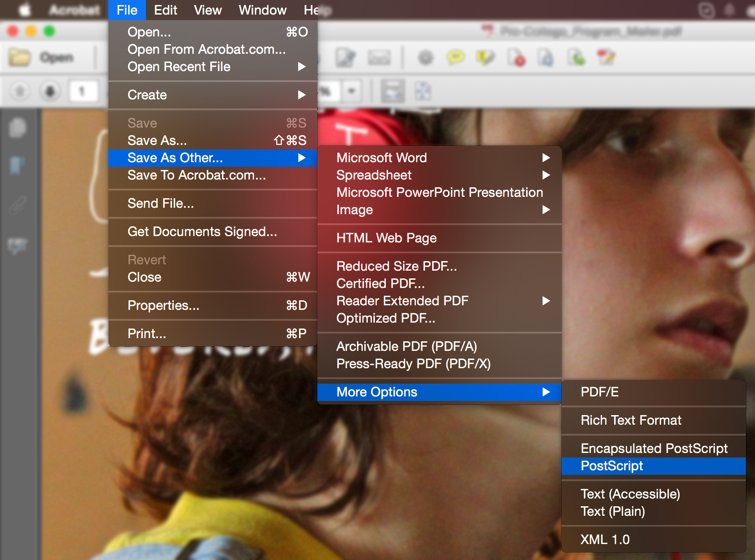Viewport: 755px width, 560px height.
Task: Choose Text (Accessible) format
Action: [654, 494]
